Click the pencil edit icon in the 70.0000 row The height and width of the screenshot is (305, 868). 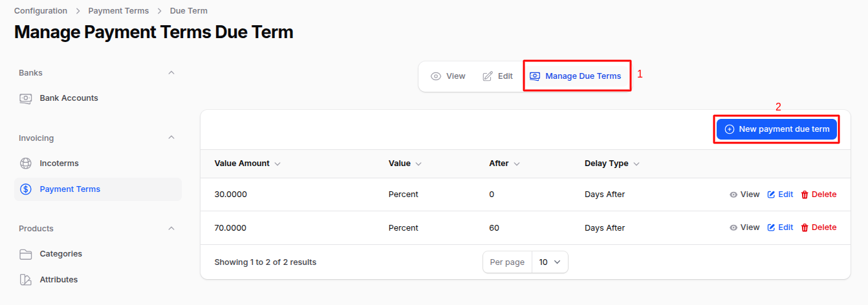(771, 227)
